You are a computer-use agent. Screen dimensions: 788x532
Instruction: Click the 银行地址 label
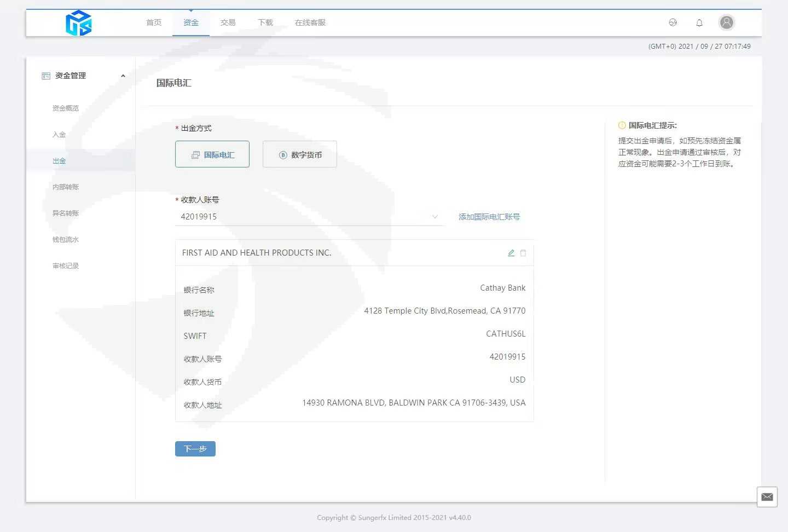199,313
